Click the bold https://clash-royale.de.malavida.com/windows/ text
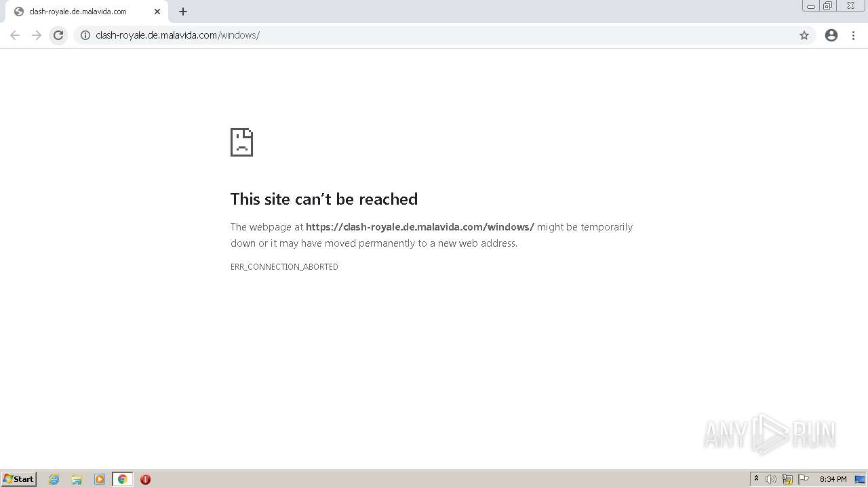The image size is (868, 488). [x=420, y=227]
